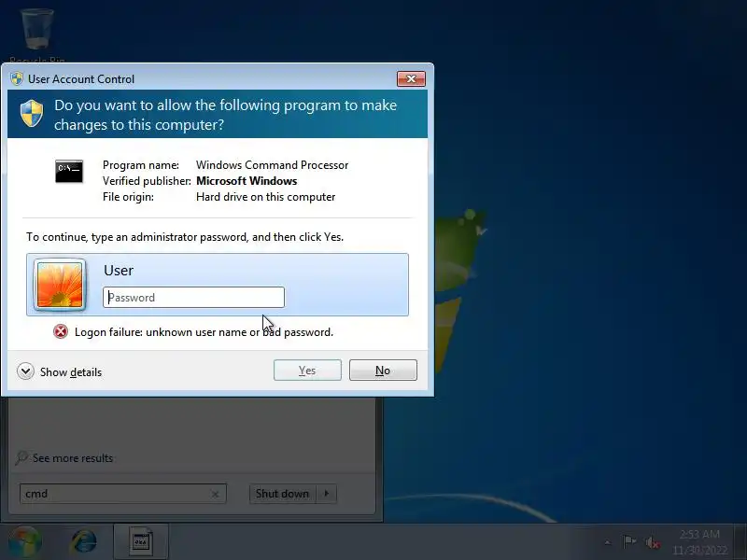Click the Shut down button
This screenshot has height=560, width=747.
(283, 494)
